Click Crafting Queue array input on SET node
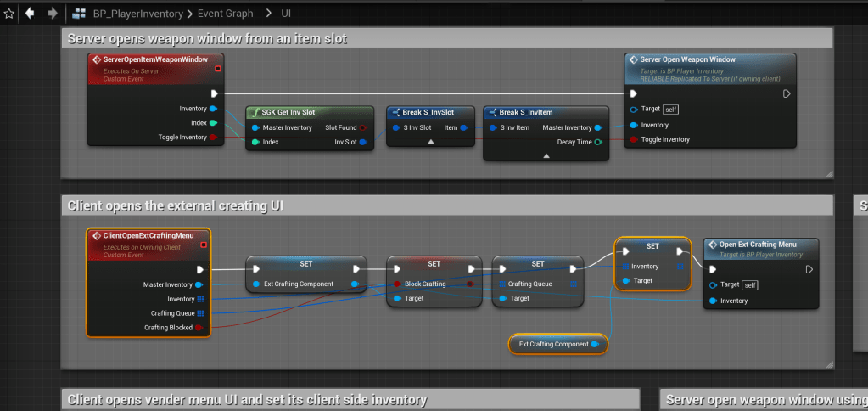This screenshot has height=411, width=868. [502, 284]
